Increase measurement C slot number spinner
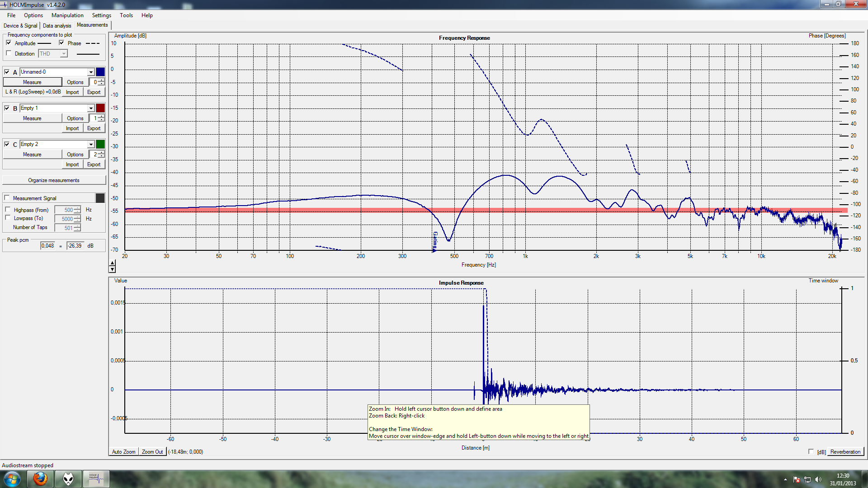Screen dimensions: 868x488 [x=101, y=152]
